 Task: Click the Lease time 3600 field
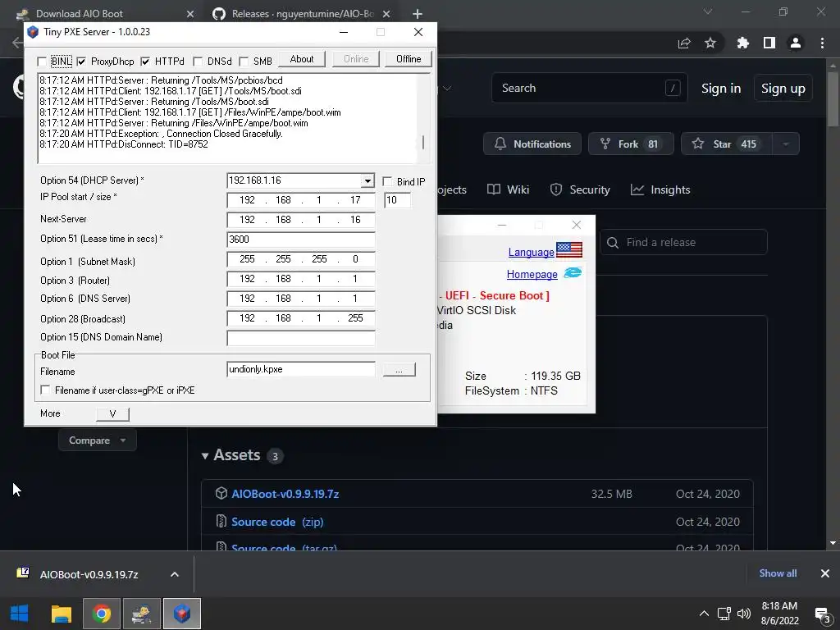coord(300,240)
